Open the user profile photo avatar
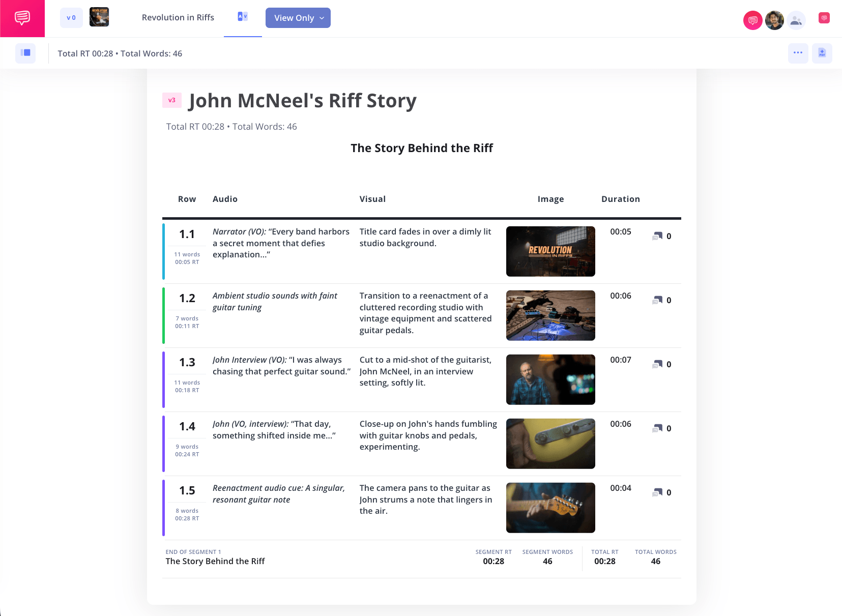Image resolution: width=842 pixels, height=616 pixels. (774, 20)
